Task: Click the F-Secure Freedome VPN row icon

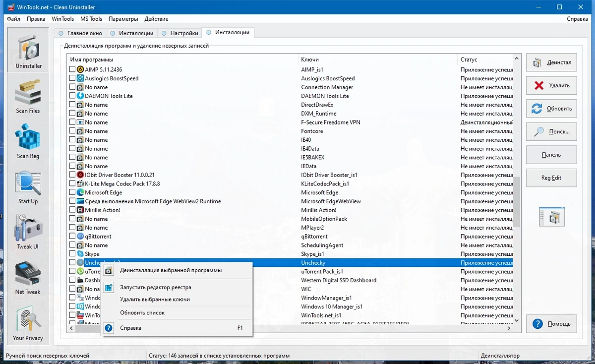Action: tap(80, 122)
